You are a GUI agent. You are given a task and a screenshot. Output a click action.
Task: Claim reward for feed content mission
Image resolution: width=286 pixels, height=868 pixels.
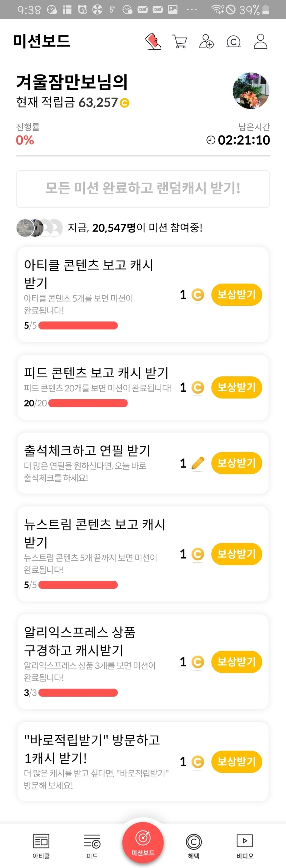(236, 387)
